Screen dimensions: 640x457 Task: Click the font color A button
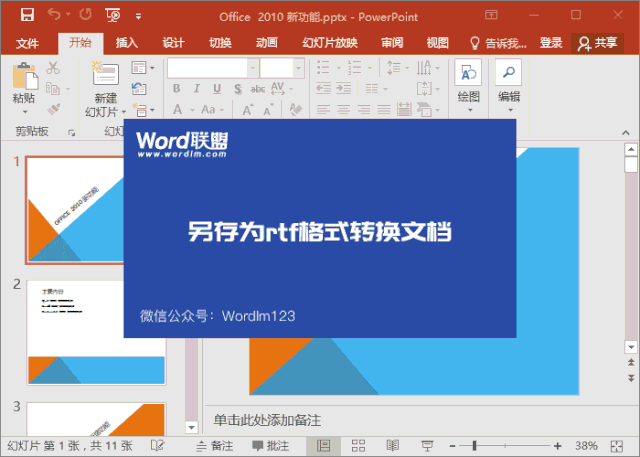pos(178,109)
